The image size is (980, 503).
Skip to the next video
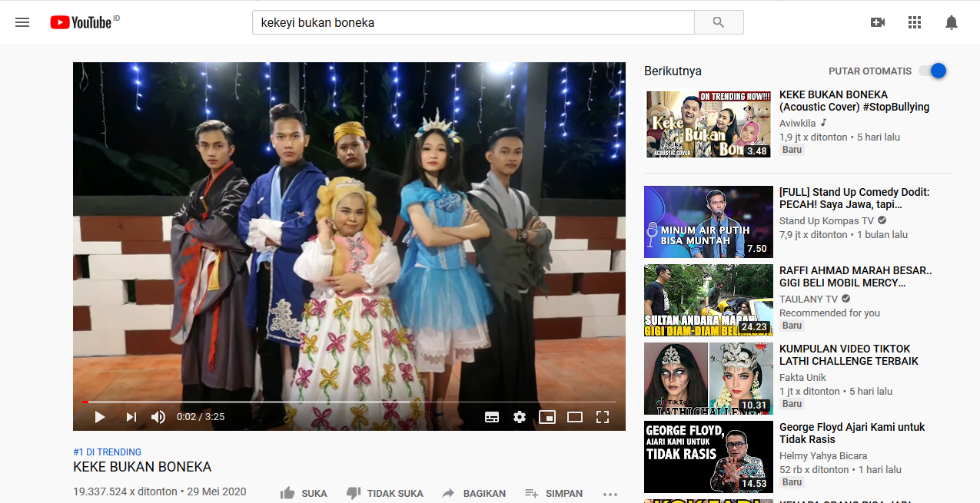click(131, 417)
